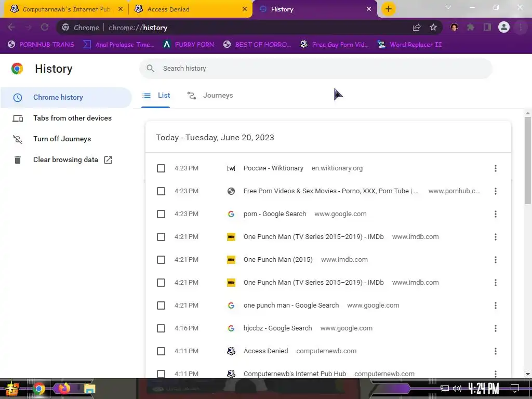
Task: Open a new tab with the plus button
Action: 389,9
